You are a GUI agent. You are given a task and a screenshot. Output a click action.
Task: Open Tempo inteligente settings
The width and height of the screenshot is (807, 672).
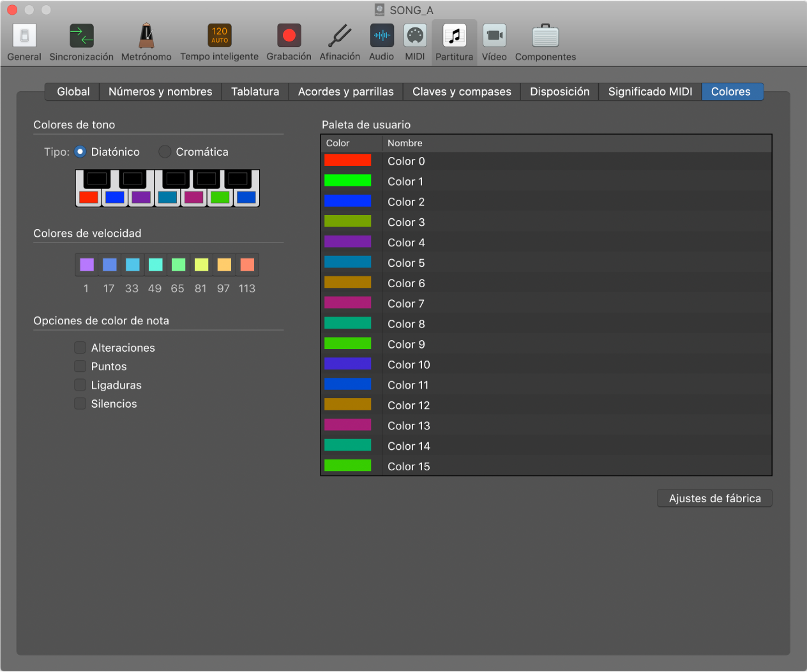tap(219, 42)
